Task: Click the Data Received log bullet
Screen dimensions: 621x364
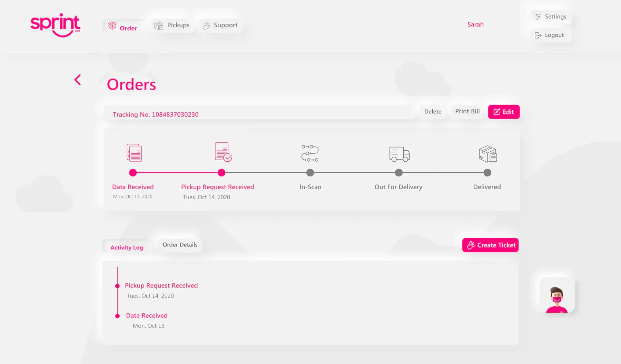Action: pos(117,316)
